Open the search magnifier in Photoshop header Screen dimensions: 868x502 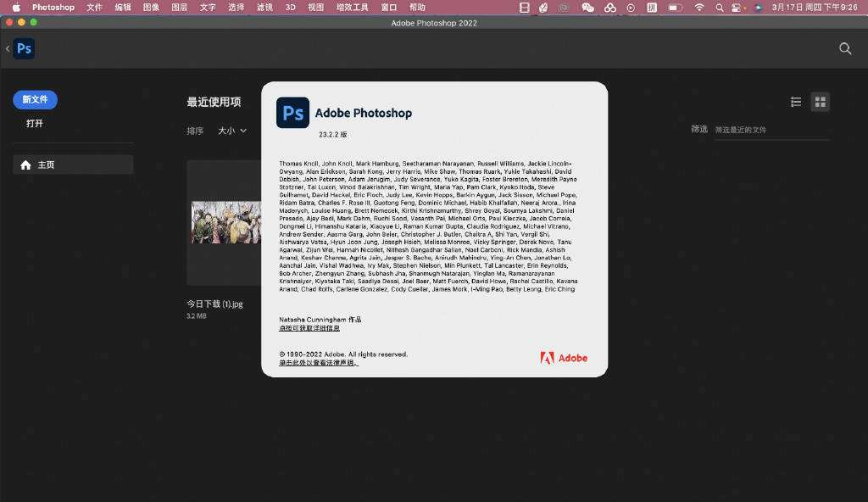pyautogui.click(x=845, y=49)
